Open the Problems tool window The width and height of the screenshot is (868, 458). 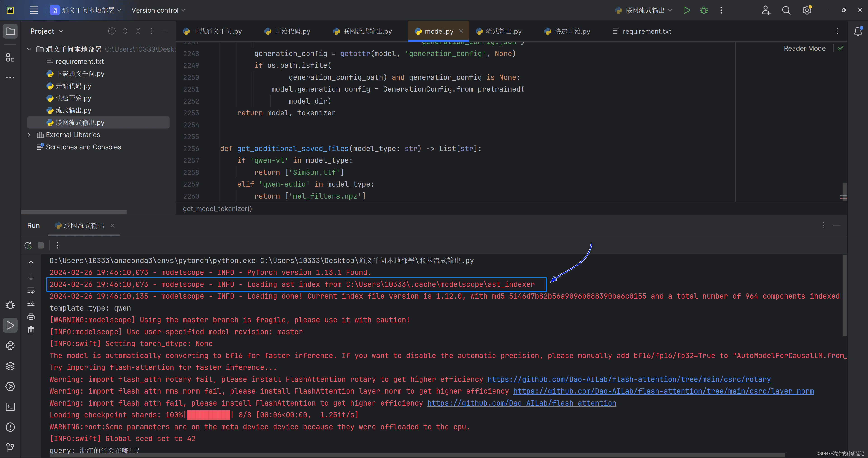pos(10,427)
